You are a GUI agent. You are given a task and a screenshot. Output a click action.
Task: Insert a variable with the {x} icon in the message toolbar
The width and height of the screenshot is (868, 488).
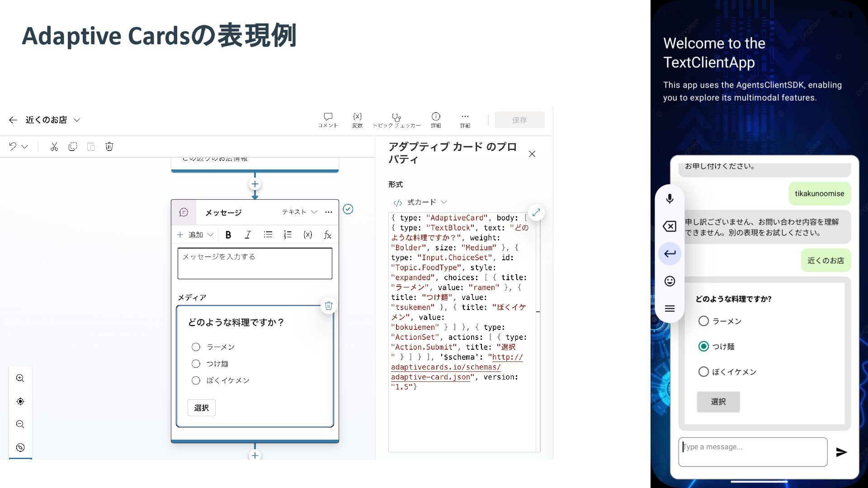(308, 235)
